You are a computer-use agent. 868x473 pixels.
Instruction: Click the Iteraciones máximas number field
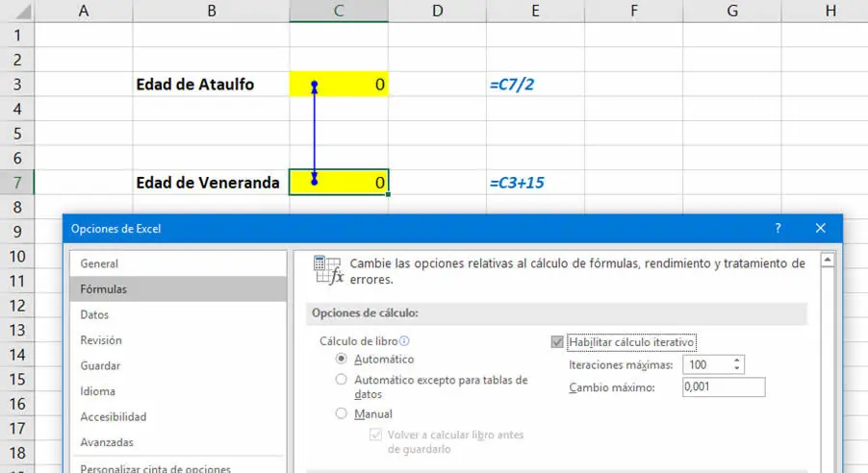[x=705, y=365]
